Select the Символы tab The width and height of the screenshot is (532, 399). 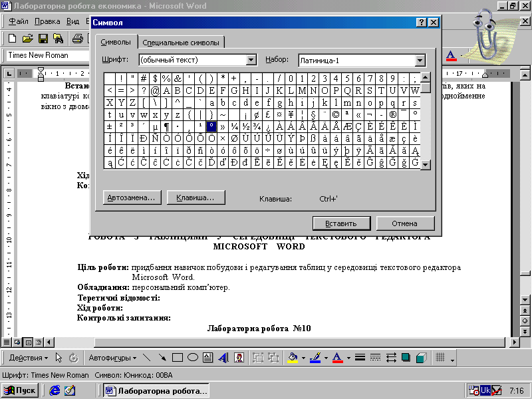tap(116, 42)
